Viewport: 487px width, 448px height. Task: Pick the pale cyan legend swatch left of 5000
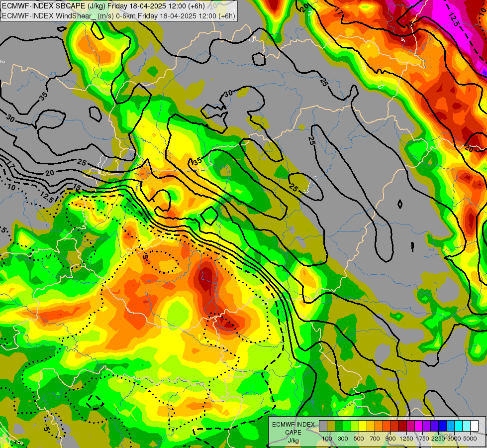coord(467,426)
